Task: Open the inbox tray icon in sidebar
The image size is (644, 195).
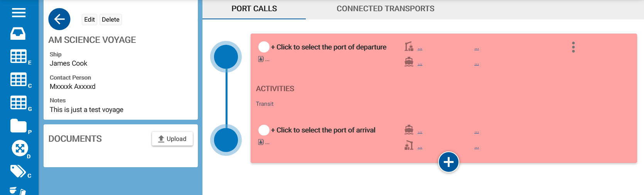Action: [x=18, y=34]
